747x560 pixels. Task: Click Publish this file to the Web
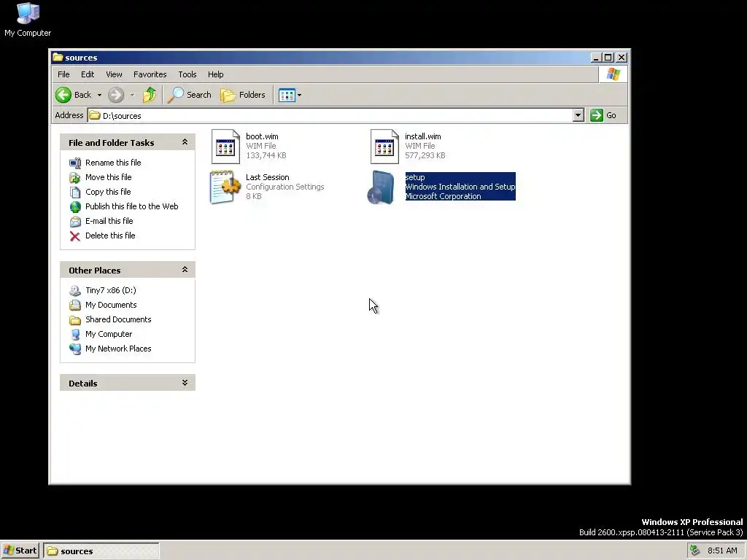131,206
